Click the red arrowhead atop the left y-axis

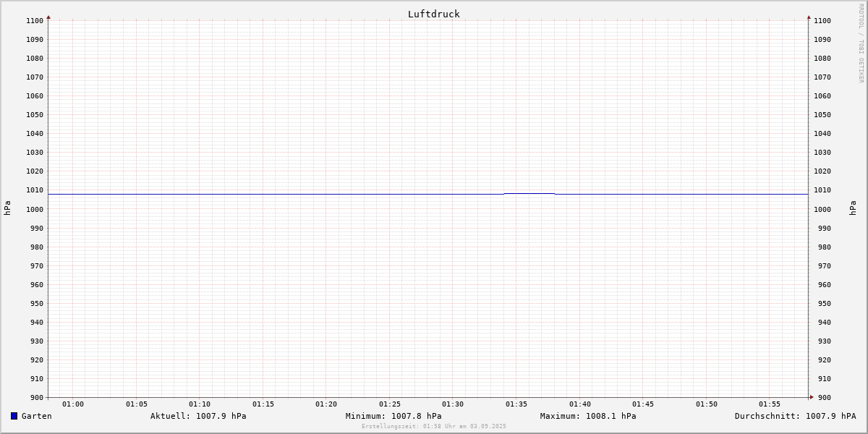[x=48, y=17]
